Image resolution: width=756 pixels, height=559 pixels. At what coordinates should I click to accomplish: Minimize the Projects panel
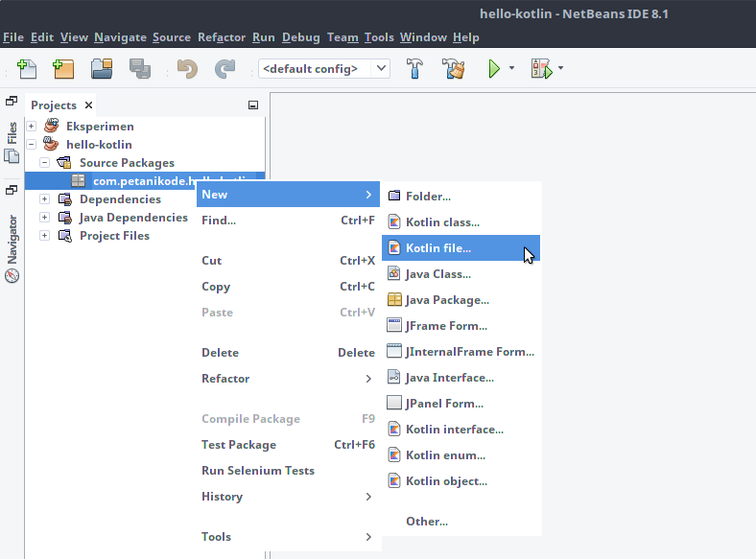253,105
